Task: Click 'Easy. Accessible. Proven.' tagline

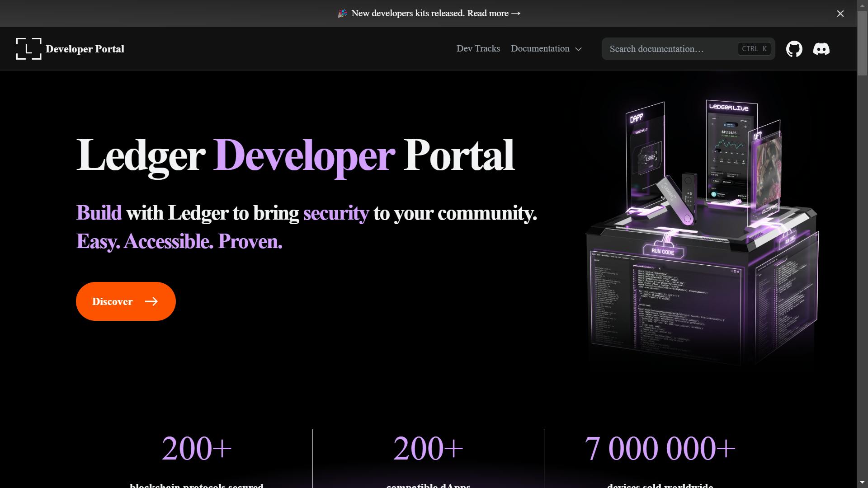Action: [179, 241]
